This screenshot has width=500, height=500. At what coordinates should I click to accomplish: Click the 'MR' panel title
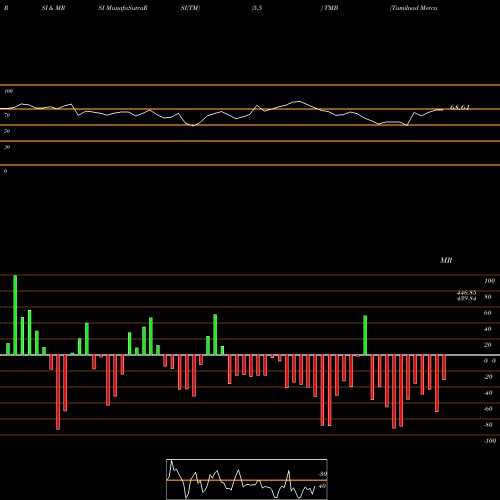pos(446,260)
